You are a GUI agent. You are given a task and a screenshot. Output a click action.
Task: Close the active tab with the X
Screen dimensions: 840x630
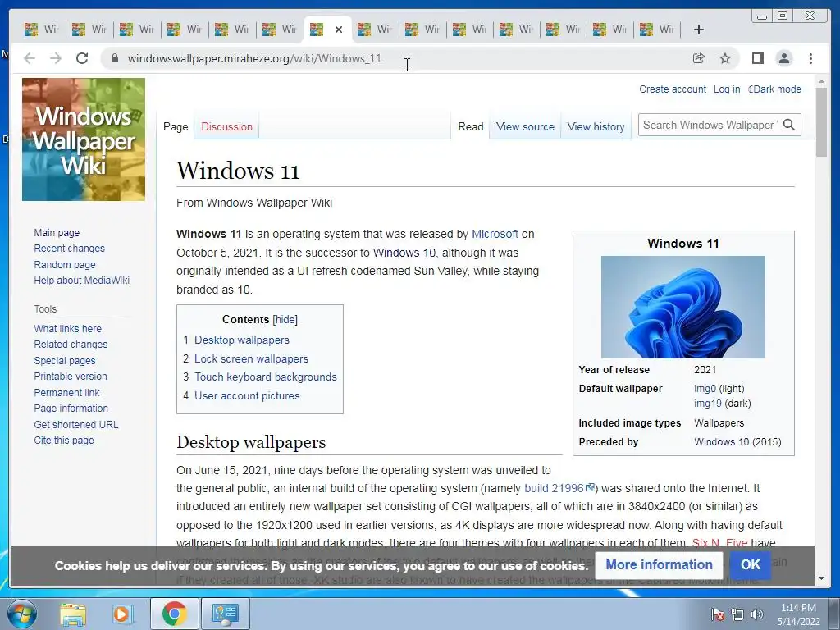339,30
